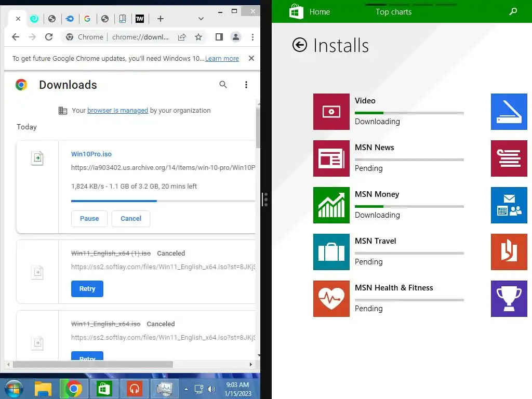Retry Win11_English_x64 (1).iso download

[87, 289]
